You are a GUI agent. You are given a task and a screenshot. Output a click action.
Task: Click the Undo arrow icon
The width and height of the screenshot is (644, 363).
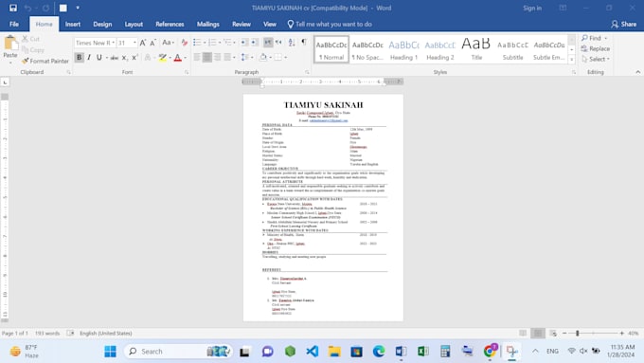click(27, 8)
